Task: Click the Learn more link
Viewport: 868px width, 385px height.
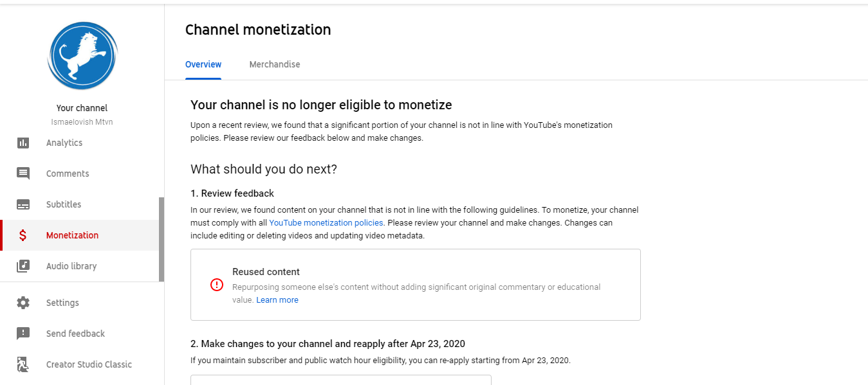Action: [x=277, y=300]
